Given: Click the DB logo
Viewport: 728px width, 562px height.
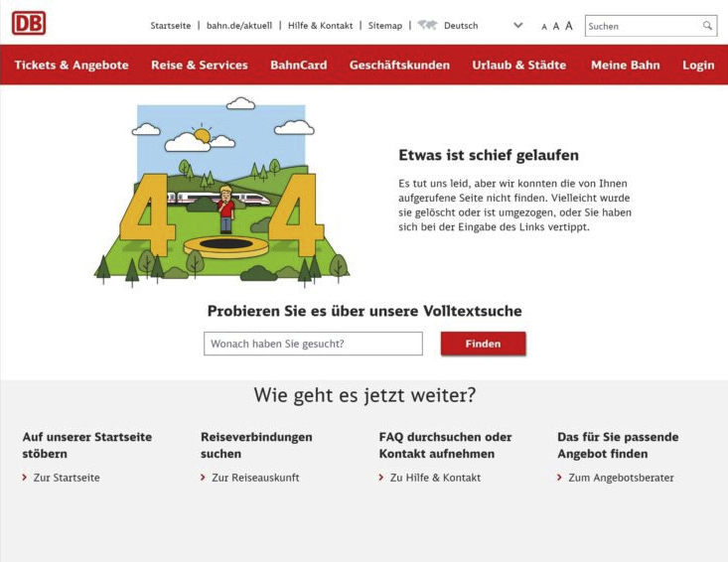Looking at the screenshot, I should tap(29, 23).
